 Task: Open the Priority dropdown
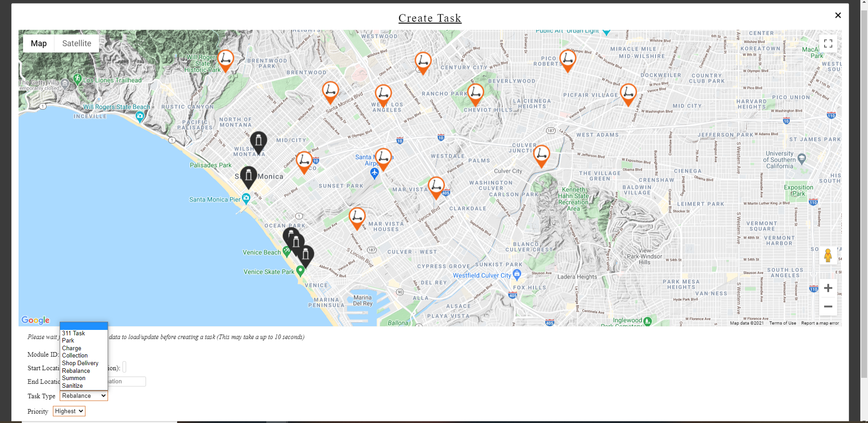[x=69, y=411]
